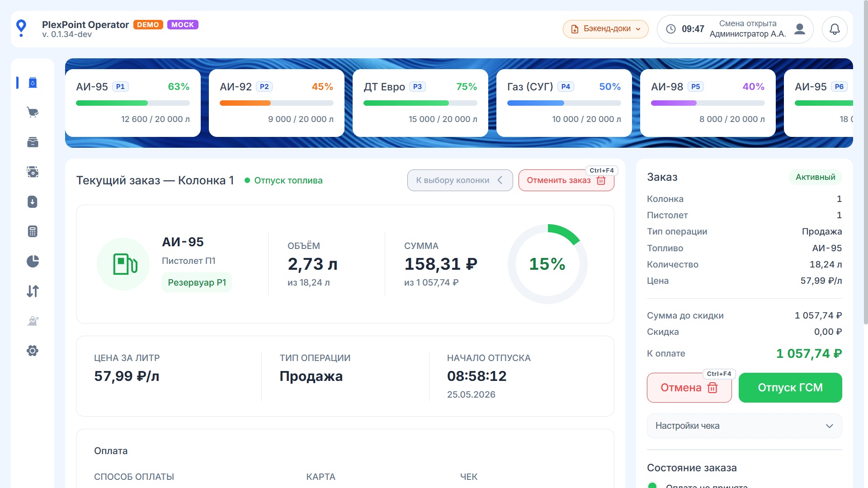Click the green Отпуск ГСМ button
The width and height of the screenshot is (868, 488).
click(790, 388)
